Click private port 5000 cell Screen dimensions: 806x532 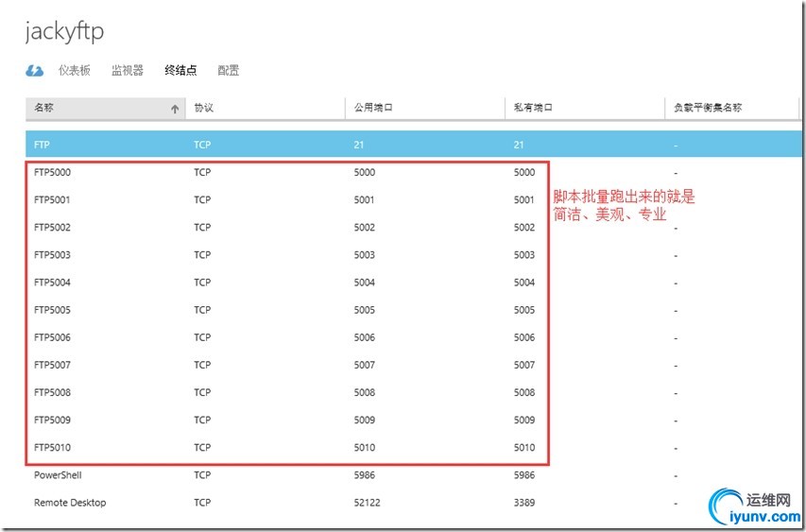point(524,172)
